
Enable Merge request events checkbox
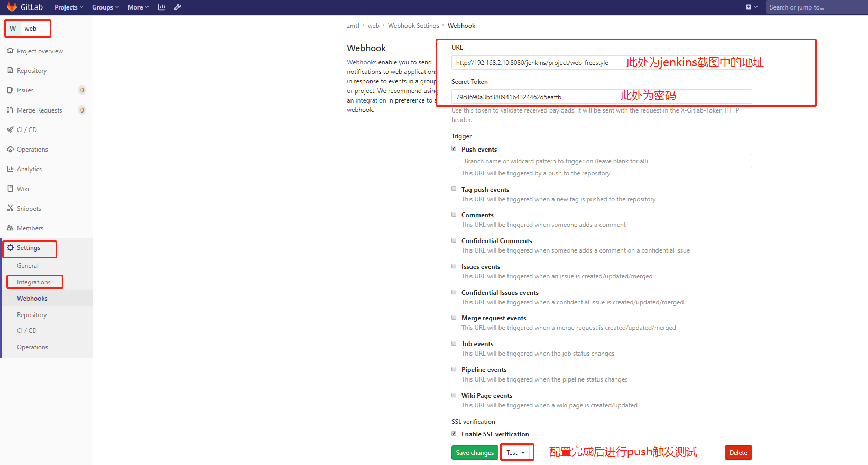coord(454,318)
